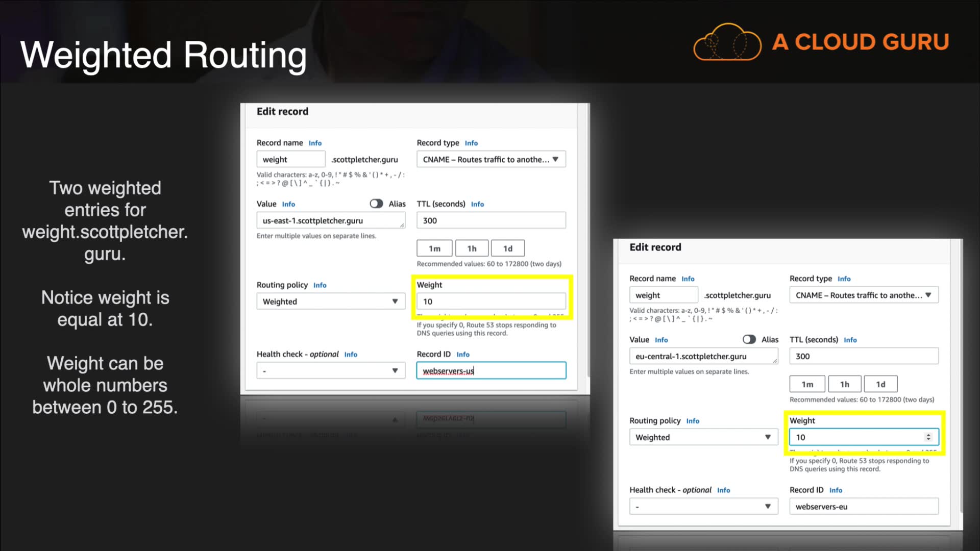
Task: Click the Value field with us-east-1.scottpletcher.guru
Action: [x=330, y=220]
